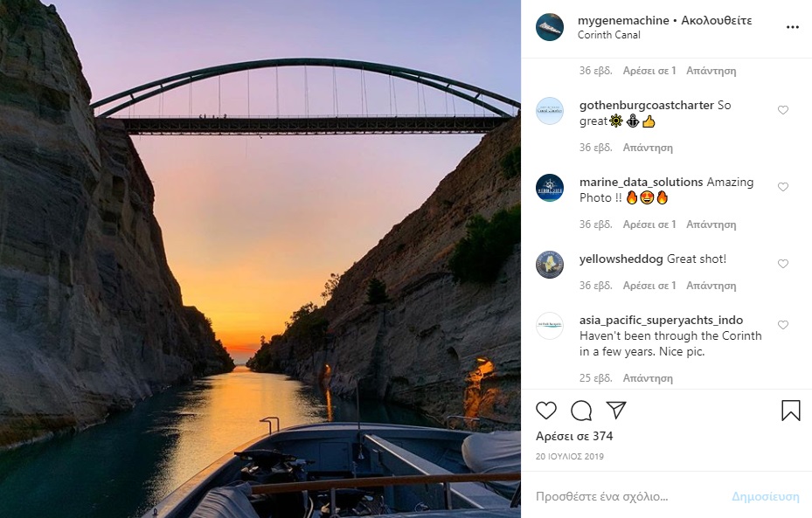
Task: Share the post with the paper plane icon
Action: coord(616,410)
